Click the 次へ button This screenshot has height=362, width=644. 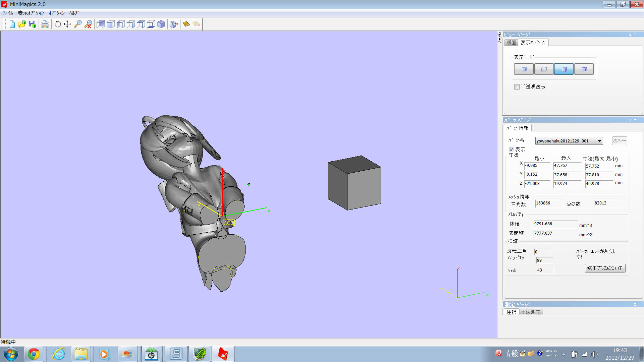point(619,141)
